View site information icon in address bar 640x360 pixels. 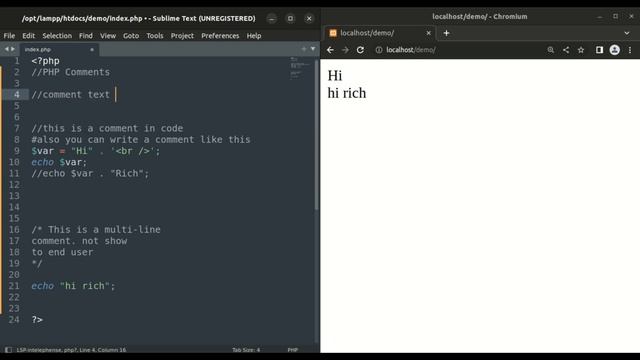(379, 50)
